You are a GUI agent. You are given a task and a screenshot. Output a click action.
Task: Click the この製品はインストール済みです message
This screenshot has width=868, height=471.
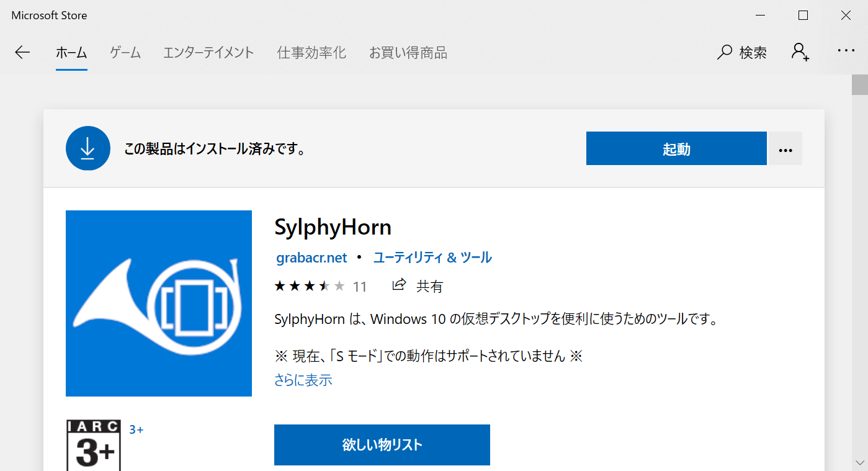click(215, 149)
